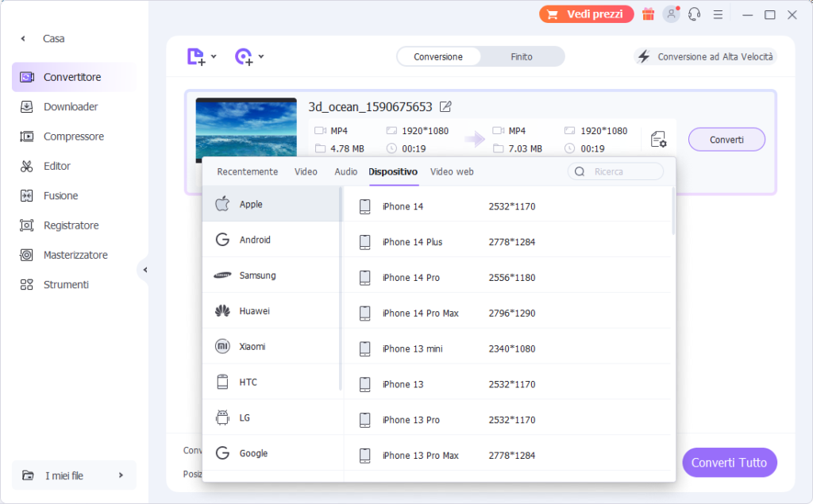Switch to Finito tab
This screenshot has height=504, width=813.
[522, 56]
